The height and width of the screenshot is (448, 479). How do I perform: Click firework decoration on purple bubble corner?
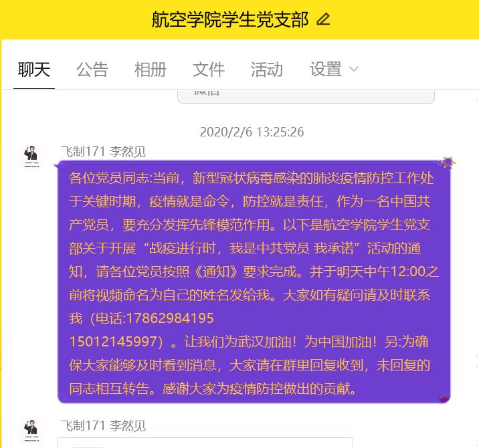[x=448, y=162]
